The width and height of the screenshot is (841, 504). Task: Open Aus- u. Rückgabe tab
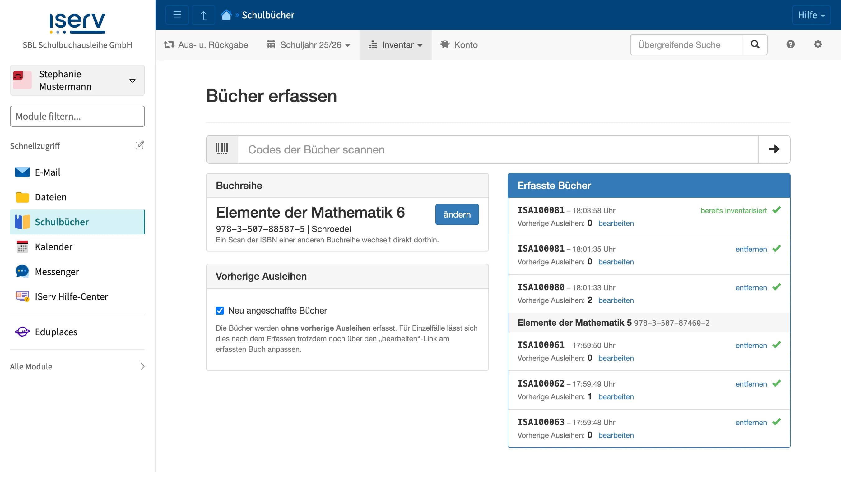click(206, 45)
